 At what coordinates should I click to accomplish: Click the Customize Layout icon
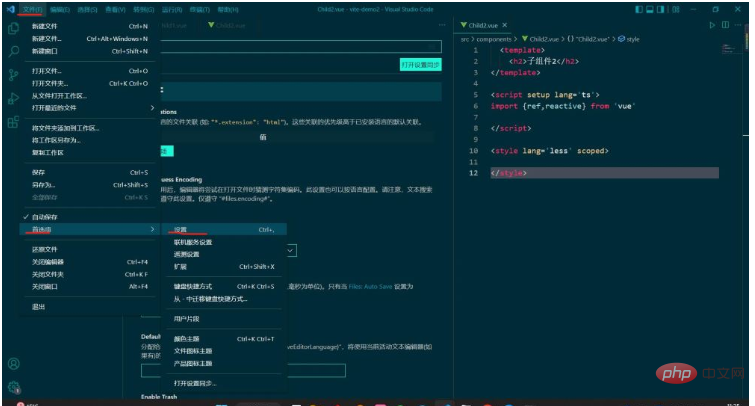(x=676, y=9)
